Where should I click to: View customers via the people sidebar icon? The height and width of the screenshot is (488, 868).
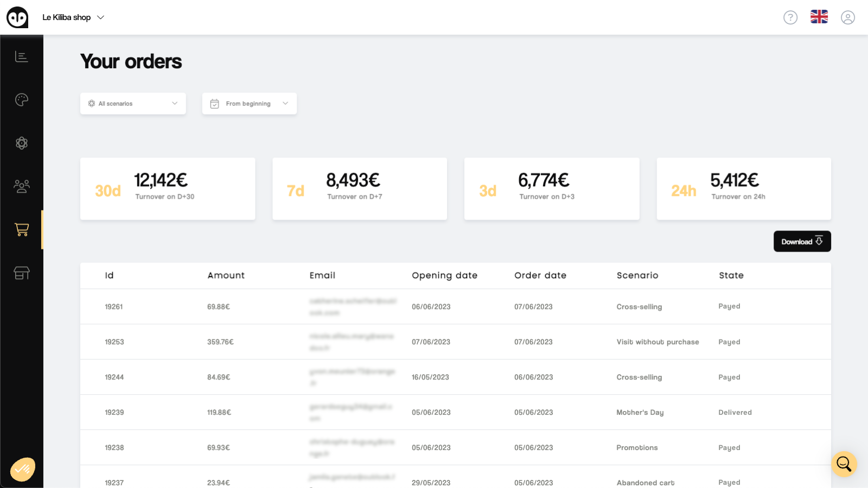pyautogui.click(x=22, y=186)
